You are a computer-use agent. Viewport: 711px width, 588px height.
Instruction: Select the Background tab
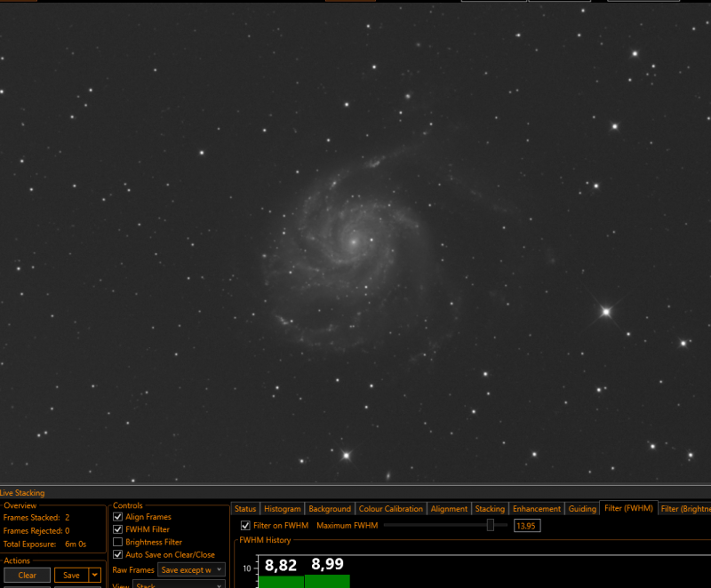coord(330,509)
